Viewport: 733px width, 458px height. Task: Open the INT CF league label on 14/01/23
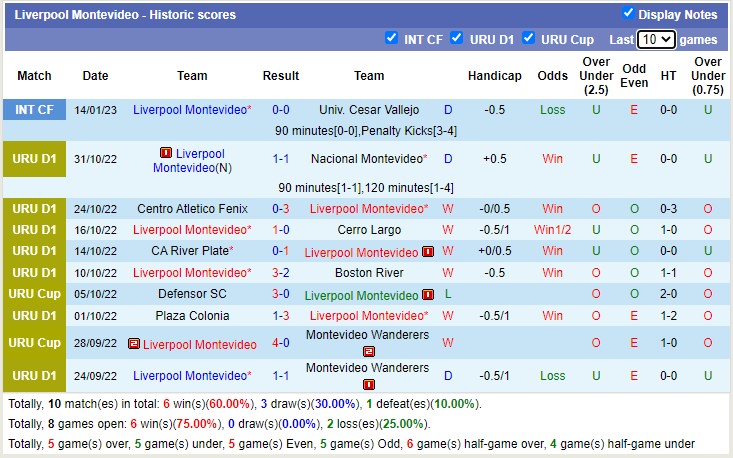(34, 109)
